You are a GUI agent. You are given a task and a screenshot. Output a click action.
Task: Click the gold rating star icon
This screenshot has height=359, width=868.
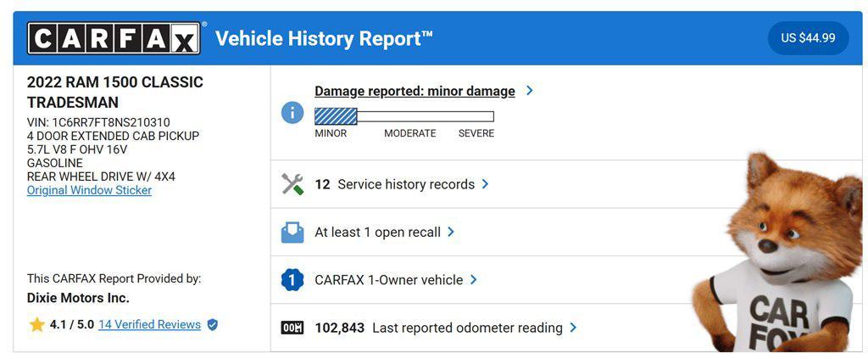click(36, 324)
